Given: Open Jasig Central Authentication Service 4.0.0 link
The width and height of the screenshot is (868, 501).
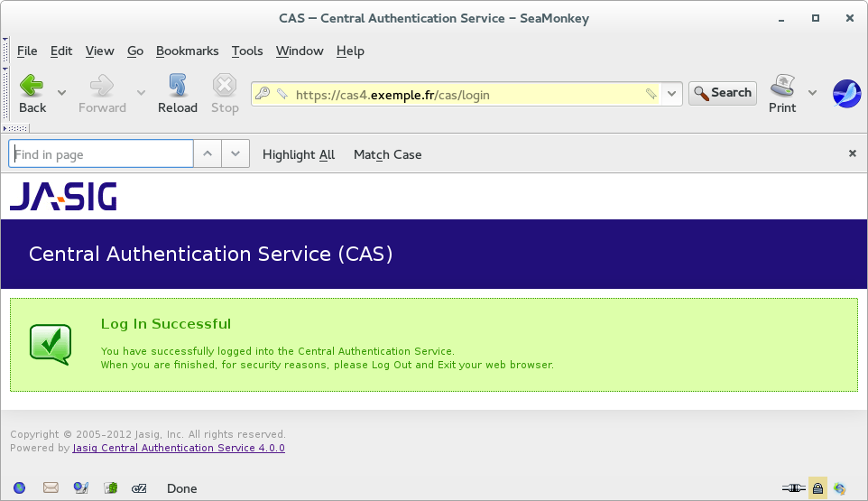Looking at the screenshot, I should (x=179, y=448).
